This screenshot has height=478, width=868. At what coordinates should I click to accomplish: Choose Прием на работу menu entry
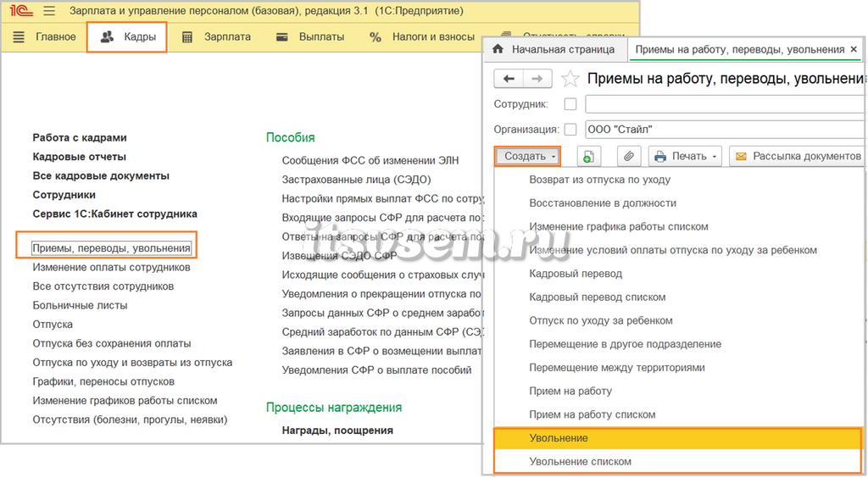[x=570, y=392]
